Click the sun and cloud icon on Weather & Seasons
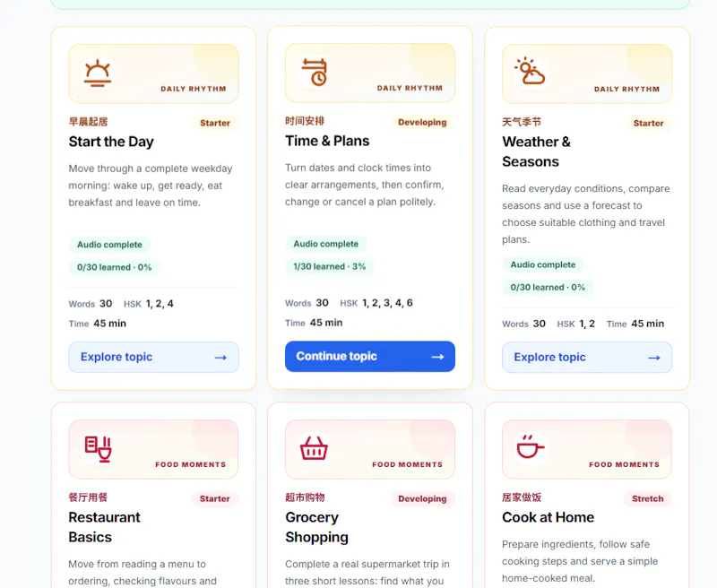 [x=530, y=72]
